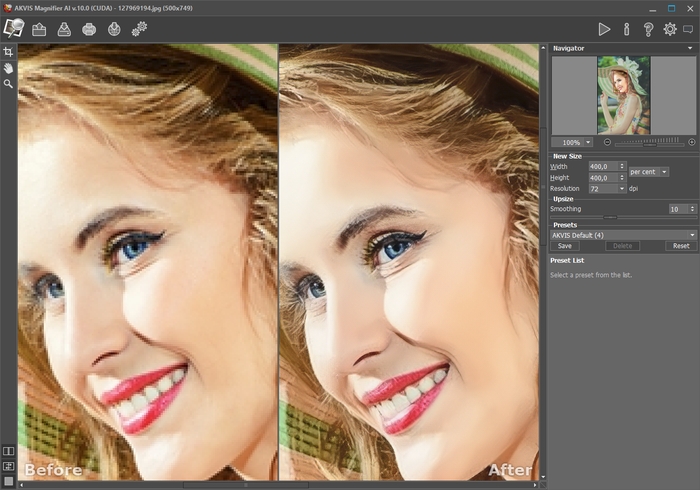Close the AKVIS Magnifier window
700x490 pixels.
tap(690, 8)
